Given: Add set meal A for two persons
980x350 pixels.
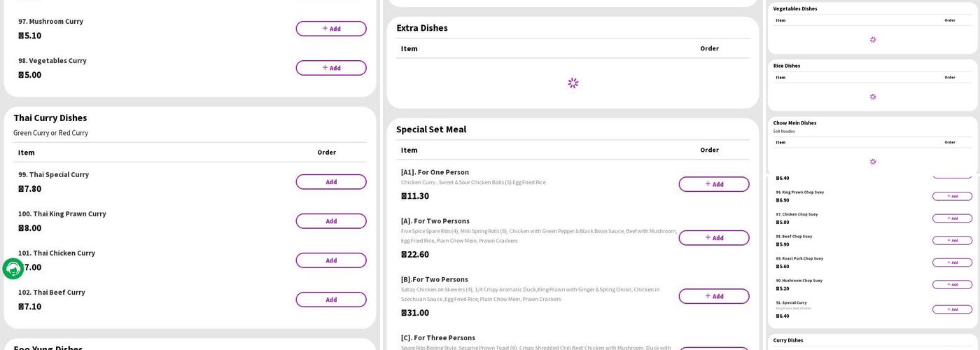Looking at the screenshot, I should (713, 238).
